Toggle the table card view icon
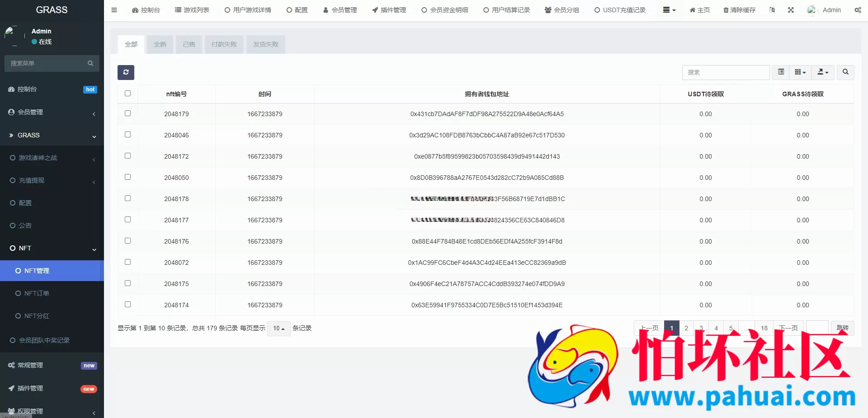Screen dimensions: 868x418 pos(781,72)
